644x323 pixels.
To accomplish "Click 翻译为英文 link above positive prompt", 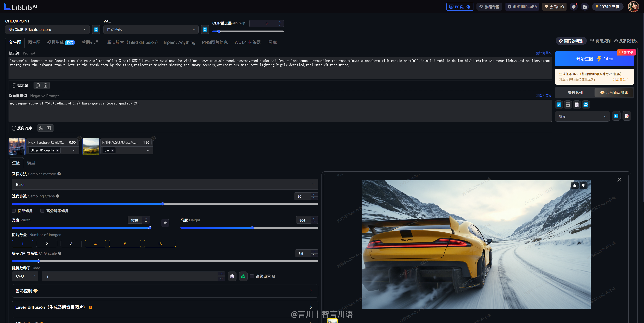I will pos(544,53).
